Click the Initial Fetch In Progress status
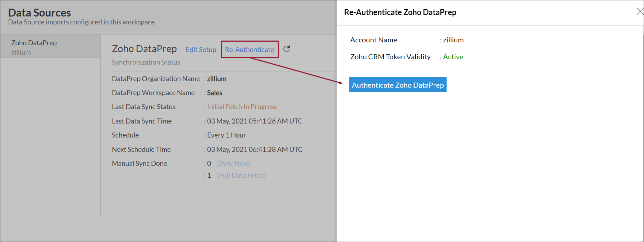The height and width of the screenshot is (242, 644). tap(242, 107)
